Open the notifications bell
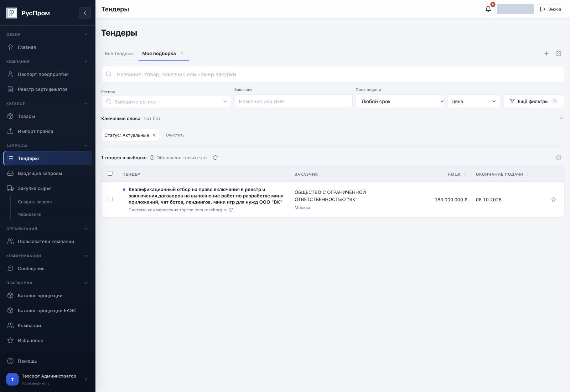This screenshot has height=392, width=570. pyautogui.click(x=488, y=9)
